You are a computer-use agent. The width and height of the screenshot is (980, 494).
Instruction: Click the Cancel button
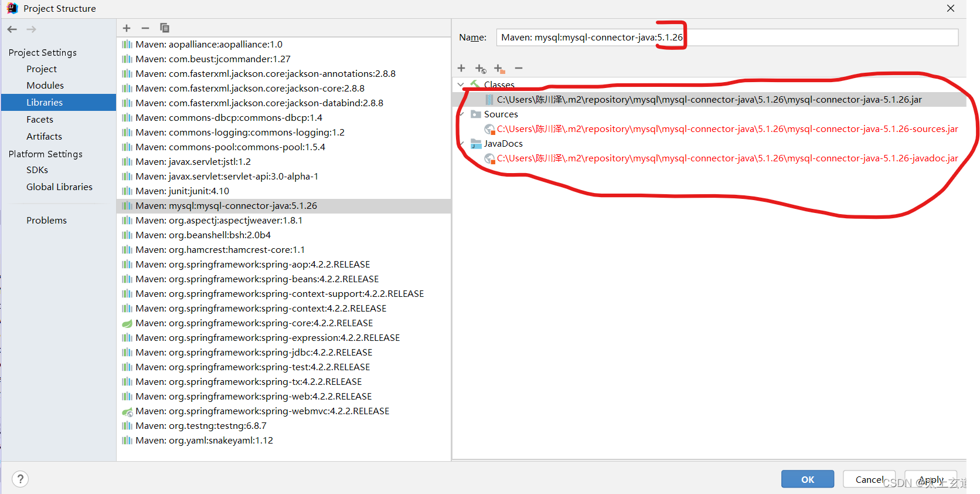point(869,479)
